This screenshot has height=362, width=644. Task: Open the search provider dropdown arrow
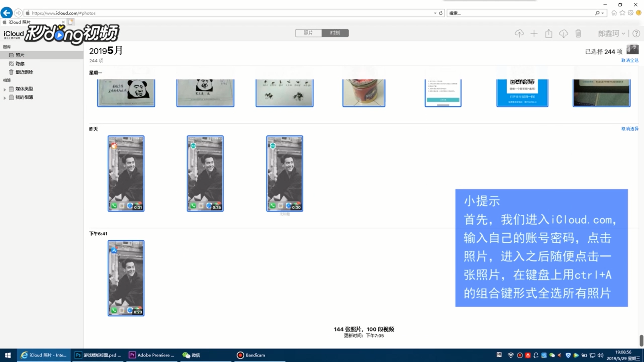pyautogui.click(x=603, y=13)
